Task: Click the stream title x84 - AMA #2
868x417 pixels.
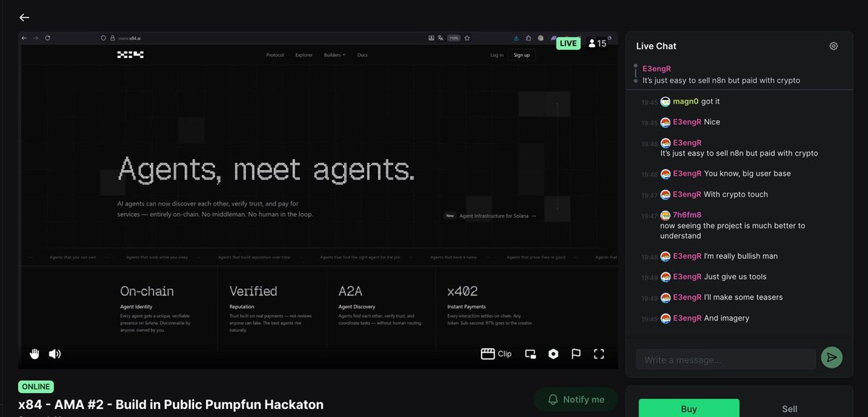Action: (x=171, y=405)
